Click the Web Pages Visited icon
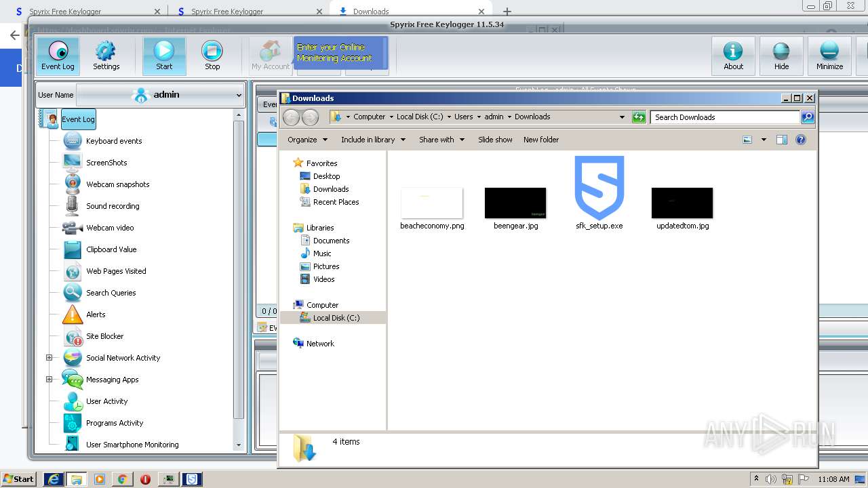The height and width of the screenshot is (488, 868). tap(73, 271)
